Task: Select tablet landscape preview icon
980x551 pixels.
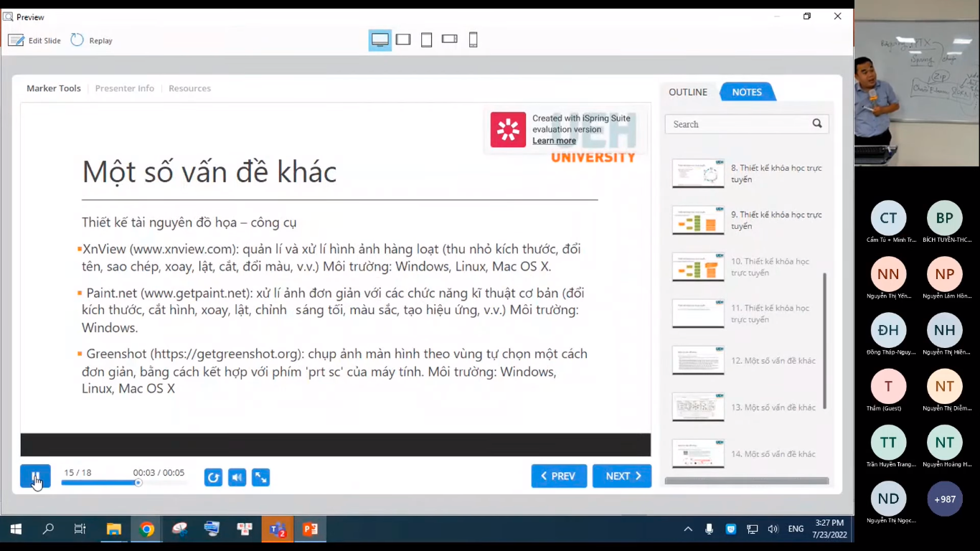Action: click(403, 39)
